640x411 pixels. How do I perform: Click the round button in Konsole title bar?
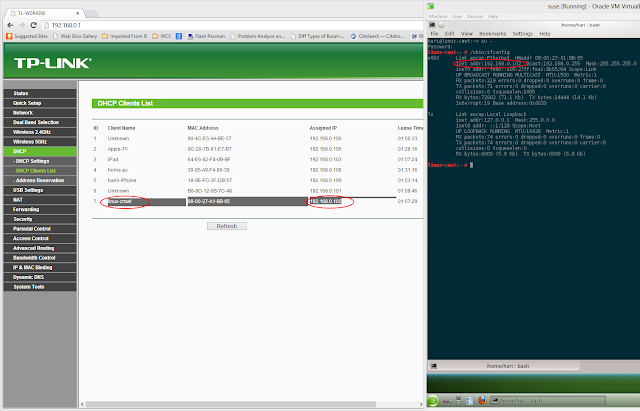point(441,25)
